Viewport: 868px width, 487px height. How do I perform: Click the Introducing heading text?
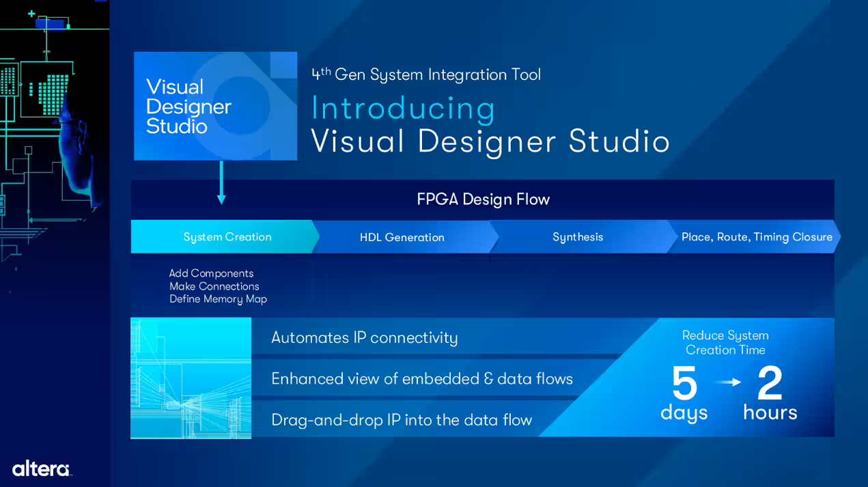point(403,109)
